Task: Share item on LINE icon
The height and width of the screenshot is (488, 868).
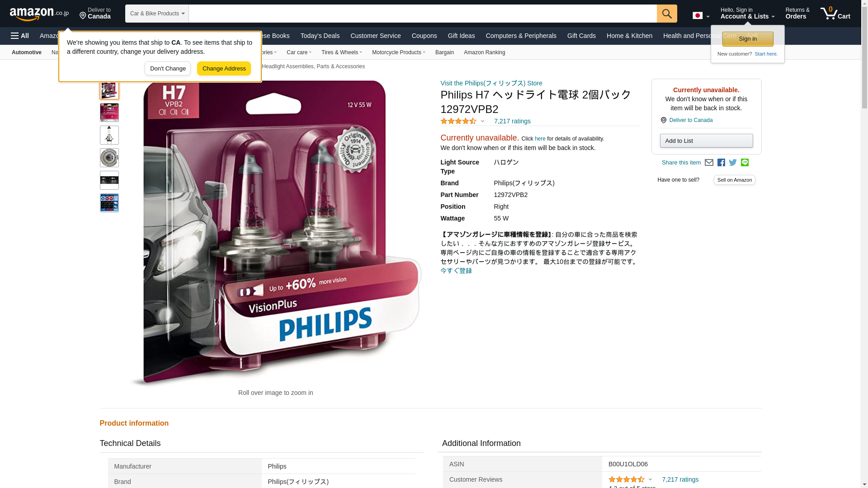Action: click(x=745, y=163)
